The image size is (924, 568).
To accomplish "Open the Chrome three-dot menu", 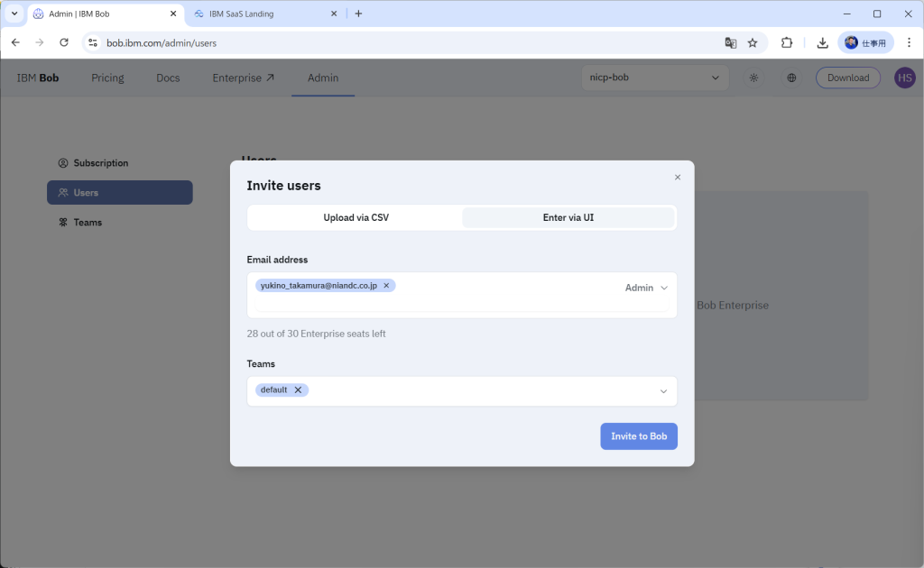I will pyautogui.click(x=909, y=43).
